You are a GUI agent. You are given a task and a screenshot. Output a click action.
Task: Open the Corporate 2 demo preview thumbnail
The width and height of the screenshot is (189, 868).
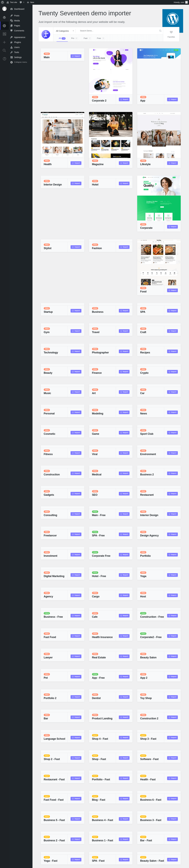111,71
